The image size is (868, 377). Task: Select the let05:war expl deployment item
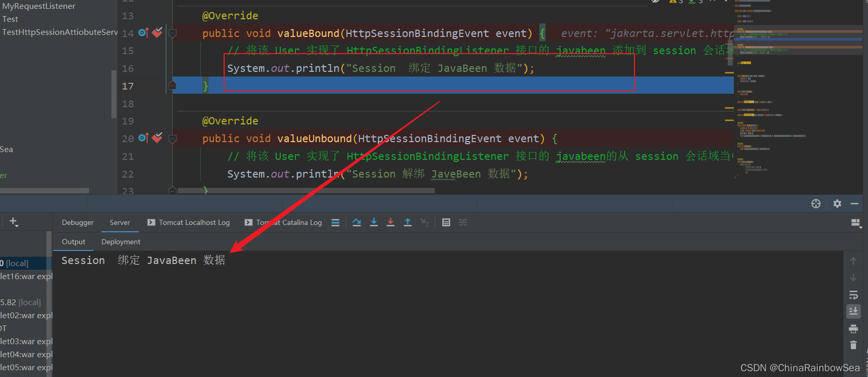(26, 368)
